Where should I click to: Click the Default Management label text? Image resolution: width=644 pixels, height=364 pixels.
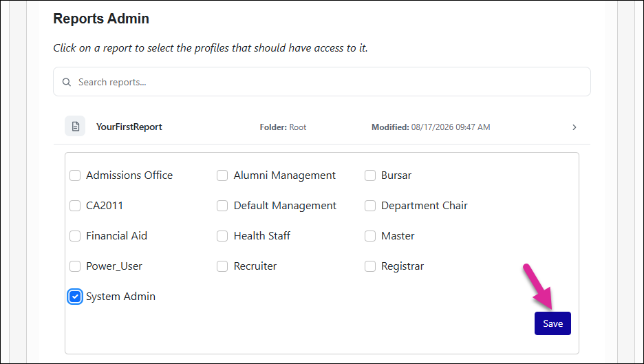[285, 206]
